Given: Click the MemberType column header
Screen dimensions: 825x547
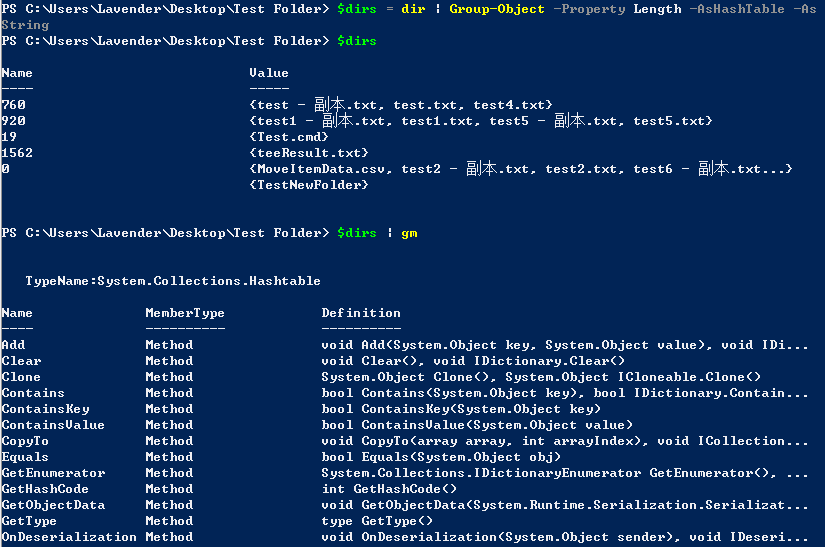Looking at the screenshot, I should (x=185, y=313).
